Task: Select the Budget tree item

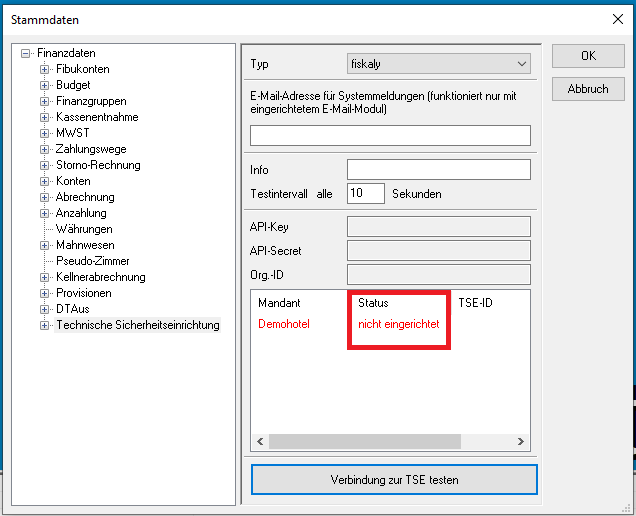Action: tap(73, 85)
